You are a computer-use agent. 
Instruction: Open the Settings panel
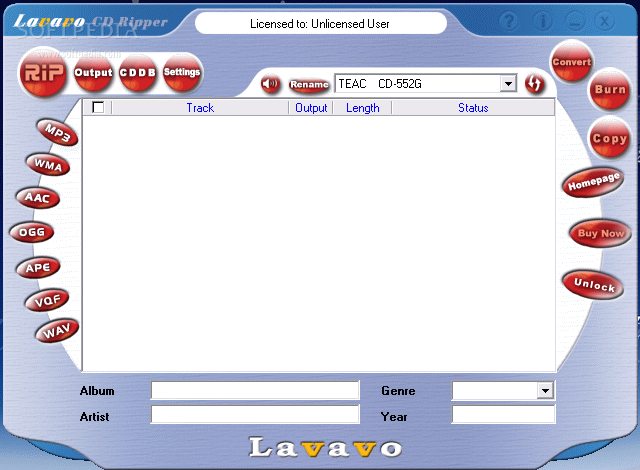coord(182,73)
